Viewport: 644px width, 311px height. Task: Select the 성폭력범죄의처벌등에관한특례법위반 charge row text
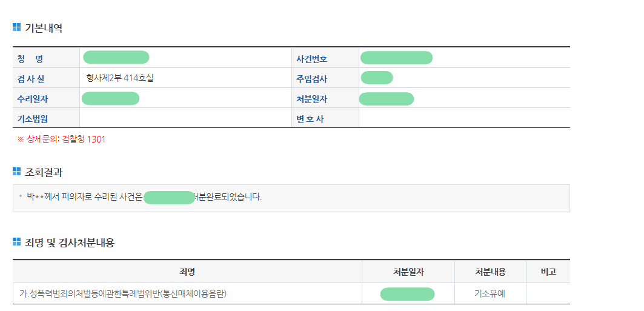pyautogui.click(x=127, y=294)
